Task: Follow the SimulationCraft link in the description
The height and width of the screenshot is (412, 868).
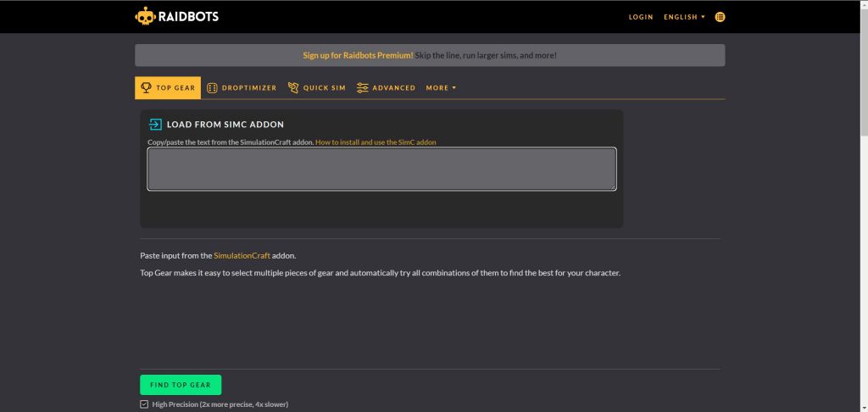Action: [x=242, y=255]
